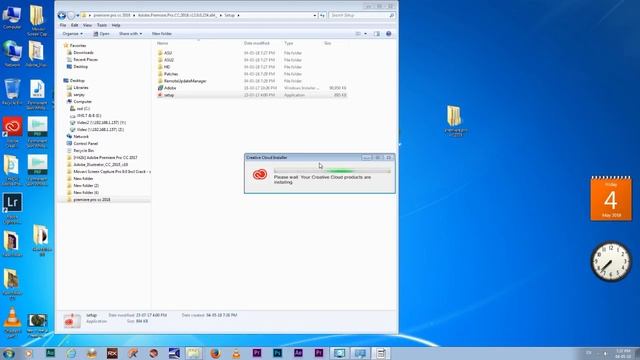Click the Open button in toolbar
Viewport: 640px width, 360px height.
(101, 34)
